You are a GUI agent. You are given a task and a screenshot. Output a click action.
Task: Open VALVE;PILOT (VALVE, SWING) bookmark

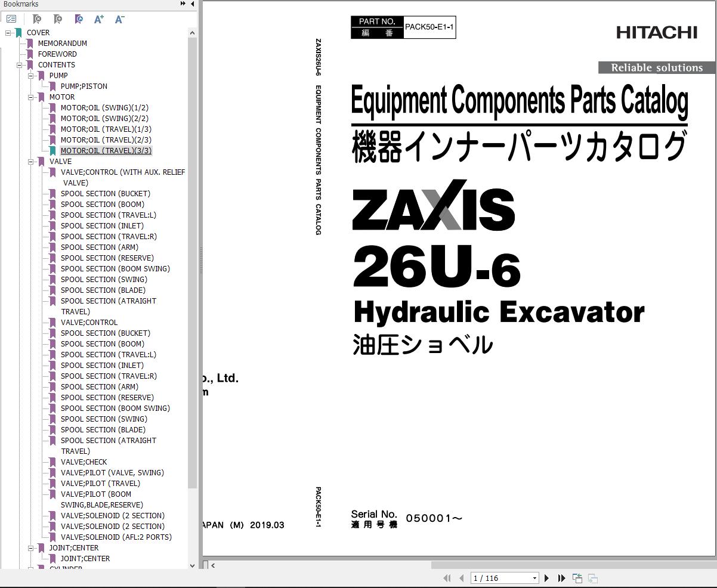pyautogui.click(x=112, y=473)
